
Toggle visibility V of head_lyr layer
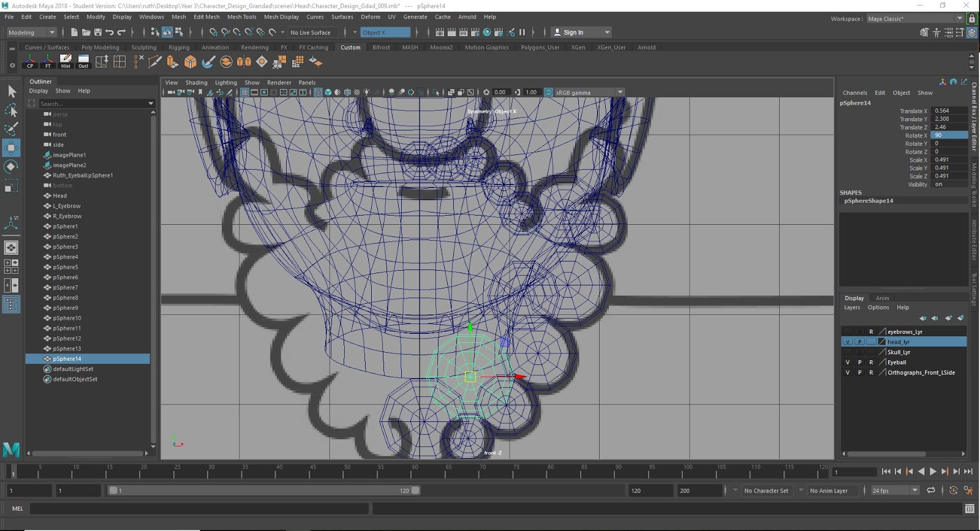click(848, 342)
